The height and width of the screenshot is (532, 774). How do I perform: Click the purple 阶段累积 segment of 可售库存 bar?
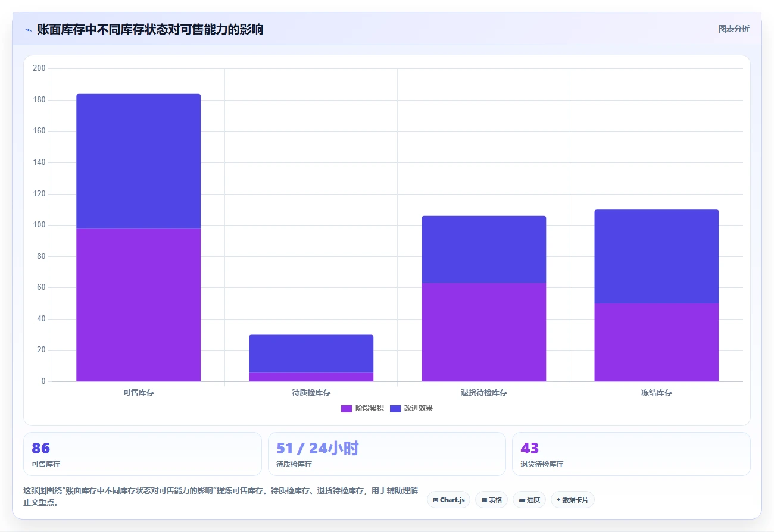pos(139,305)
